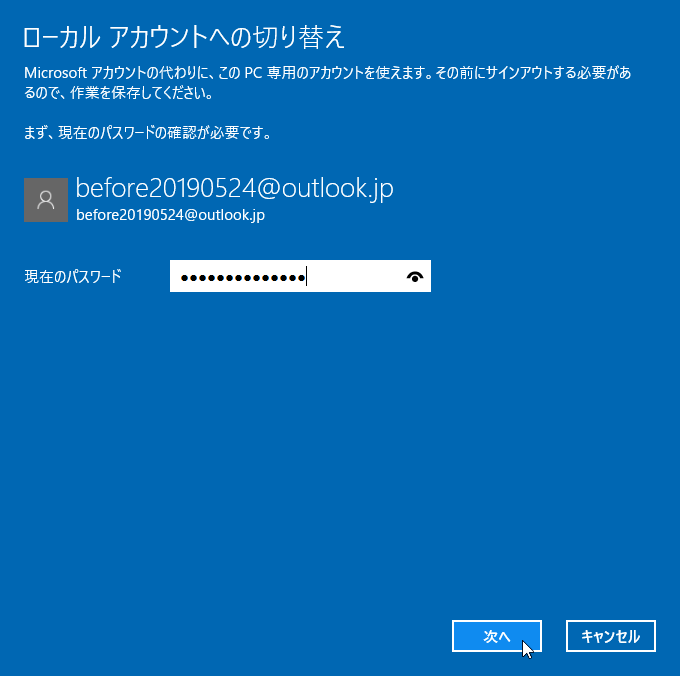This screenshot has height=676, width=680.
Task: Click the Microsoft アカウントの代わりに description paragraph
Action: pos(327,82)
